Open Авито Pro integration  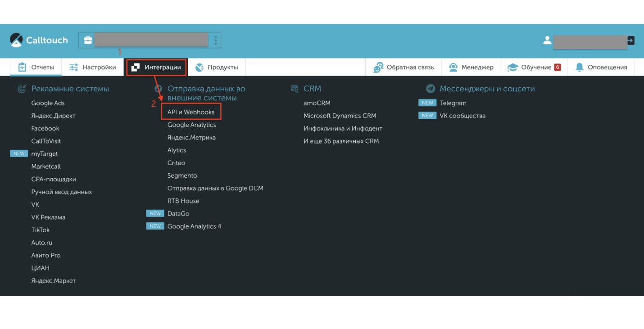pyautogui.click(x=46, y=255)
